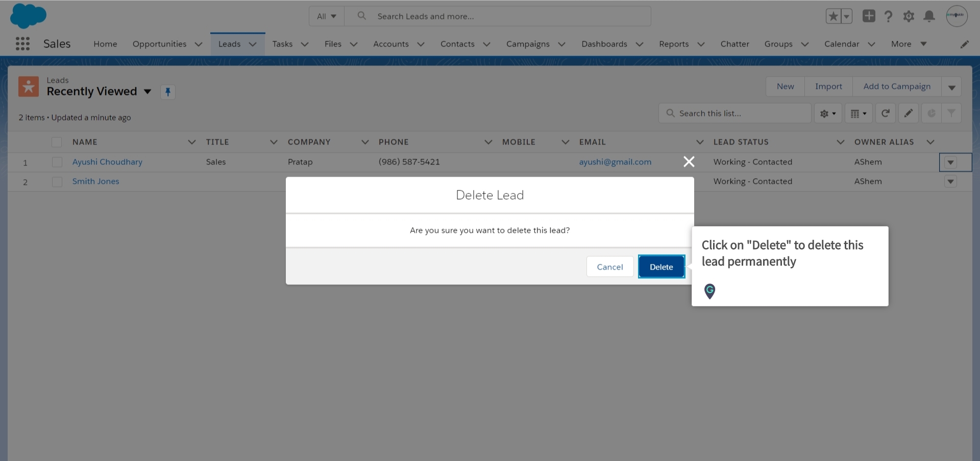
Task: Check the select-all leads checkbox
Action: (57, 142)
